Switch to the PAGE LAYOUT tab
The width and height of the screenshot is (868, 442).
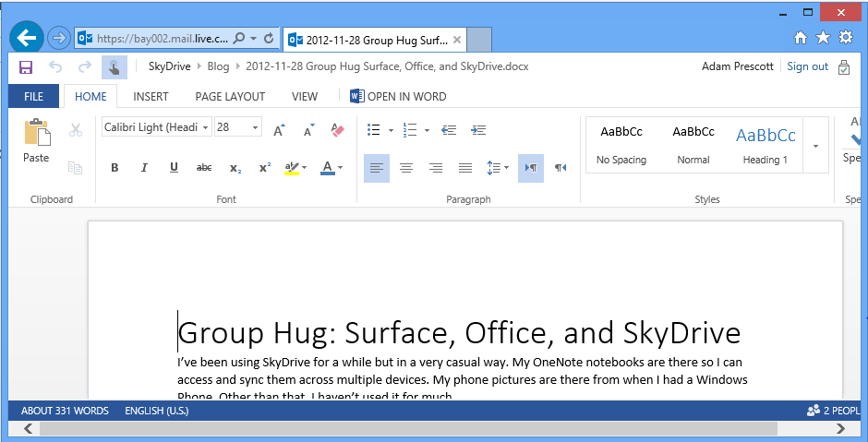[230, 96]
